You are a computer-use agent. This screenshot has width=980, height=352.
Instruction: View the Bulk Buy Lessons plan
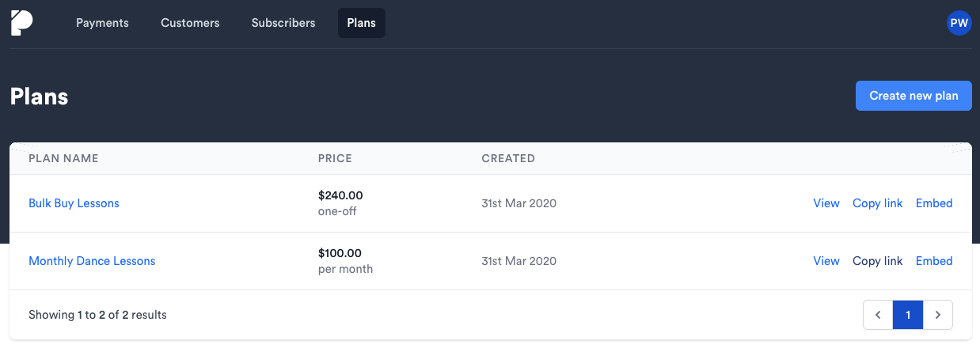click(826, 203)
